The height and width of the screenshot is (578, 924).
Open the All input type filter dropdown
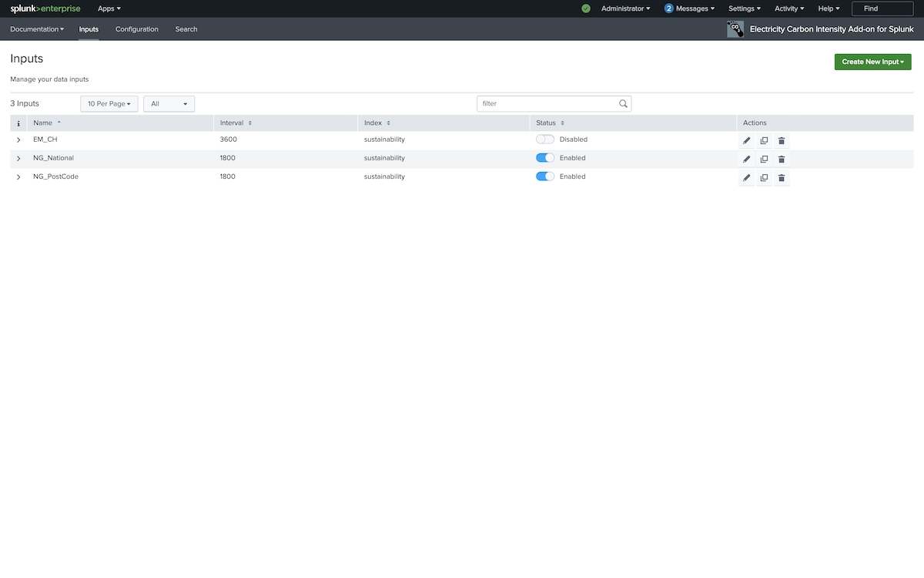(x=169, y=103)
